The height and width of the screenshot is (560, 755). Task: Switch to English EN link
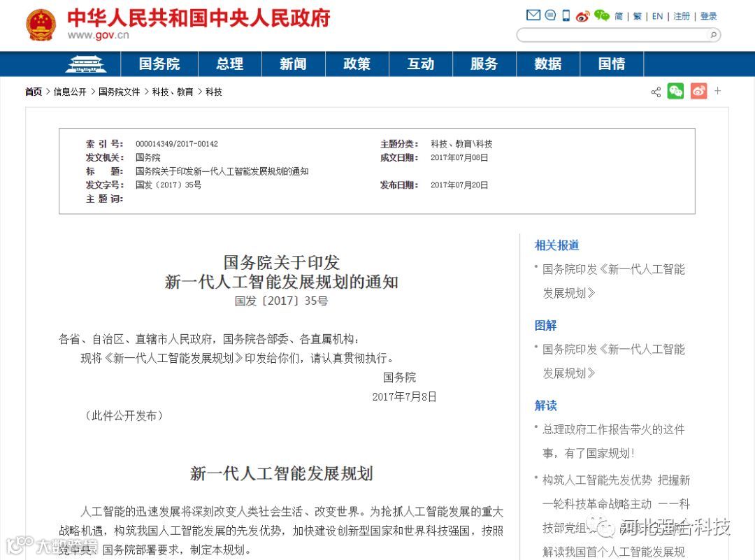657,16
